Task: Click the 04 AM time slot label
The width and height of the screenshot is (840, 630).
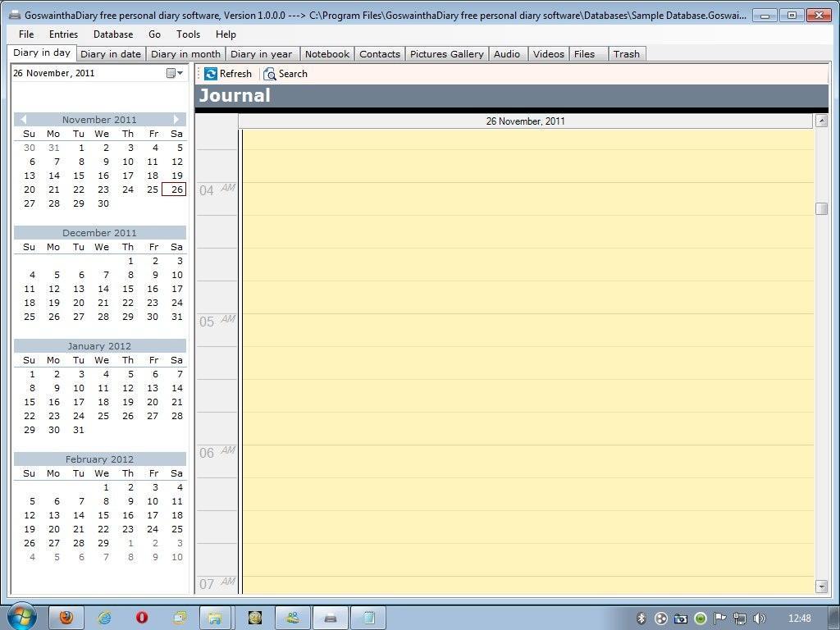Action: point(217,190)
